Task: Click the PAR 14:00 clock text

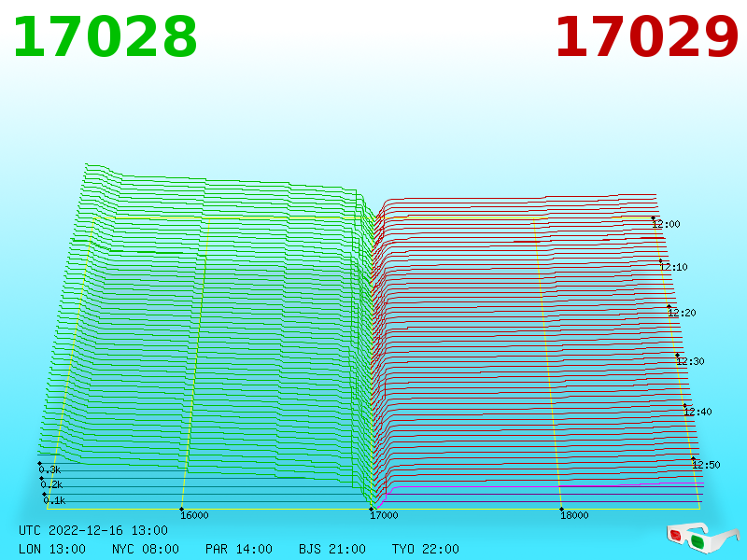Action: tap(239, 549)
